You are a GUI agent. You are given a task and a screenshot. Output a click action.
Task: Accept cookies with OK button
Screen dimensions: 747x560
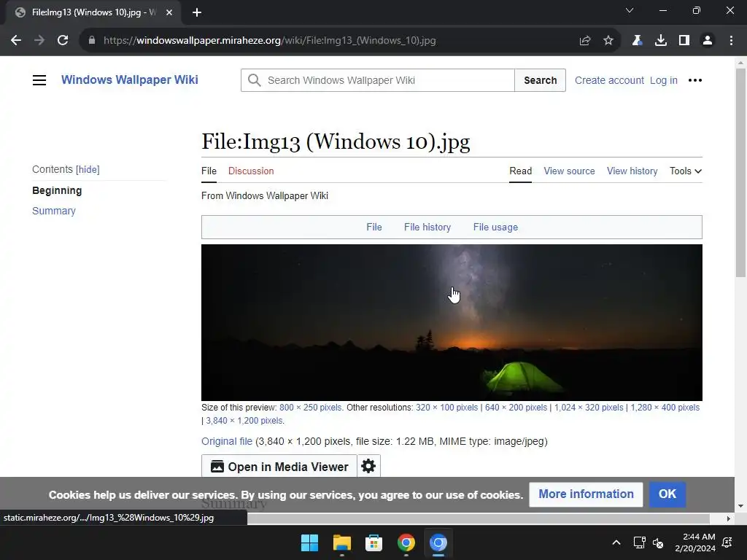[667, 494]
